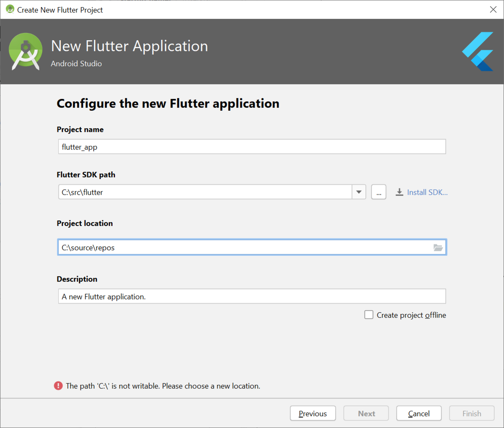Click the red error icon next to path warning
504x428 pixels.
58,386
